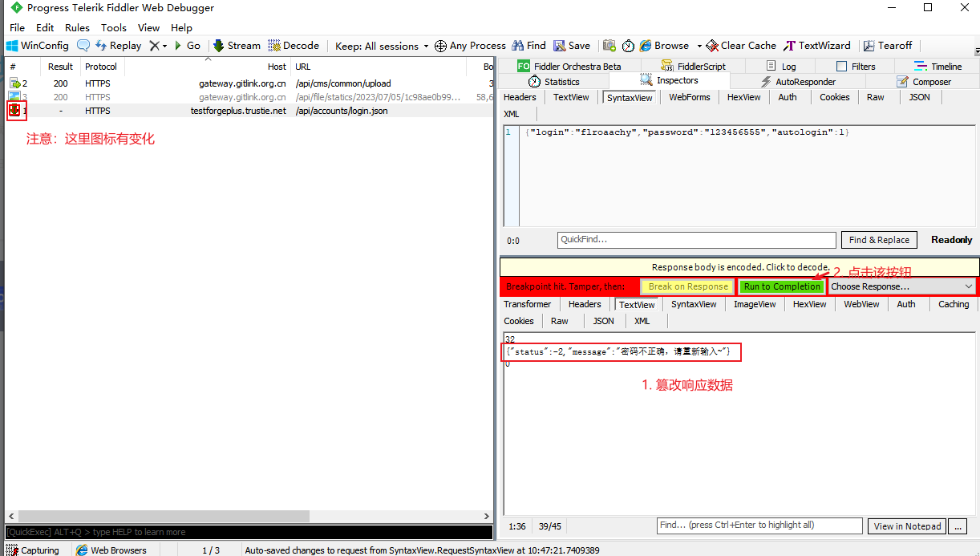
Task: Replay the selected session
Action: tap(118, 46)
